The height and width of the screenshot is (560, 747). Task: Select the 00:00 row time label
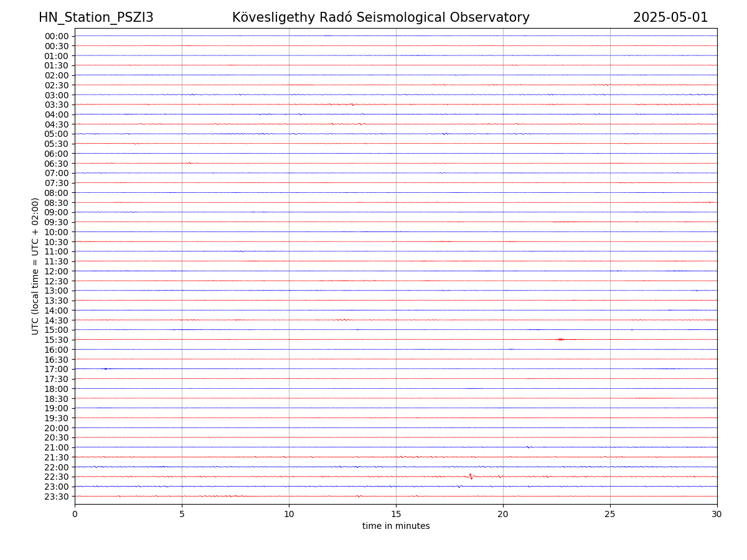(x=56, y=36)
